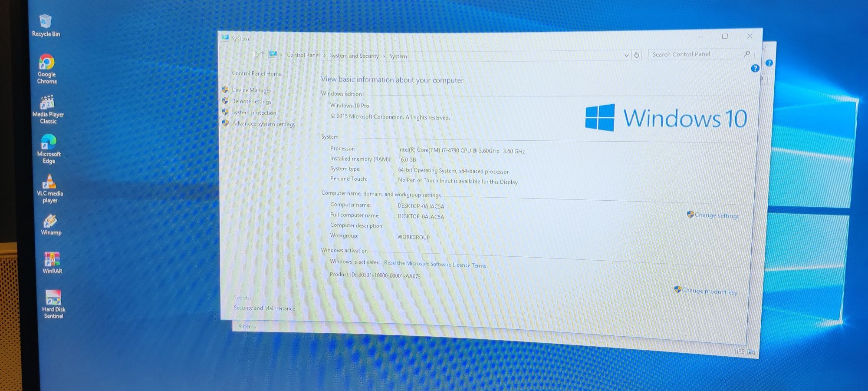
Task: Select the WinRAR desktop icon
Action: click(52, 262)
